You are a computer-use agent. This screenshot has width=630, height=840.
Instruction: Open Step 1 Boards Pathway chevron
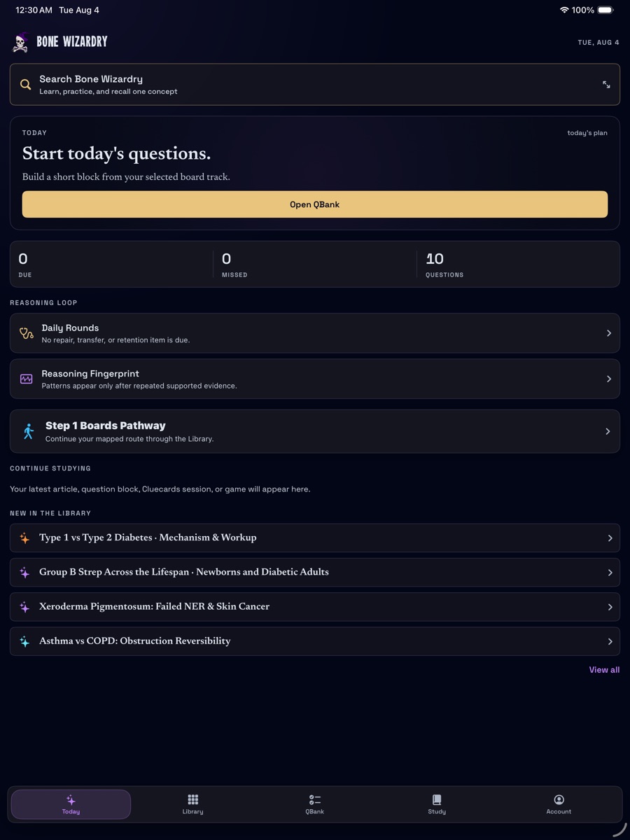click(x=608, y=431)
